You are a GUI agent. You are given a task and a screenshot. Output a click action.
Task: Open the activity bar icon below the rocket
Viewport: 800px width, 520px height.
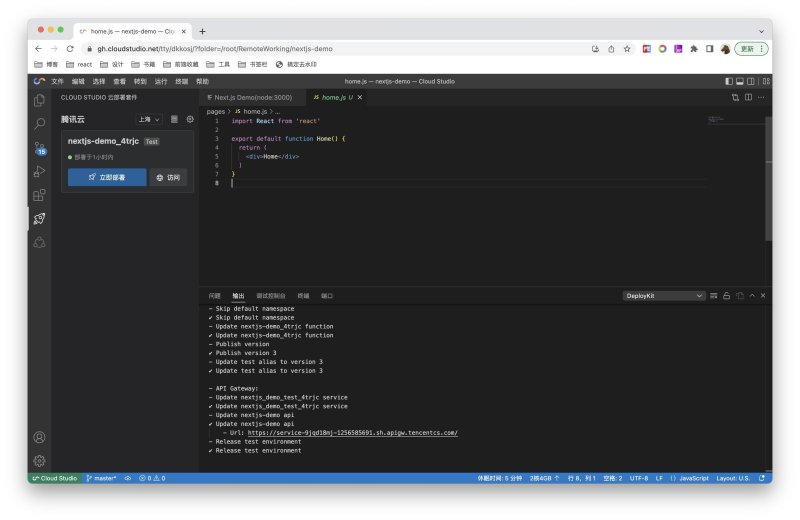click(x=39, y=242)
